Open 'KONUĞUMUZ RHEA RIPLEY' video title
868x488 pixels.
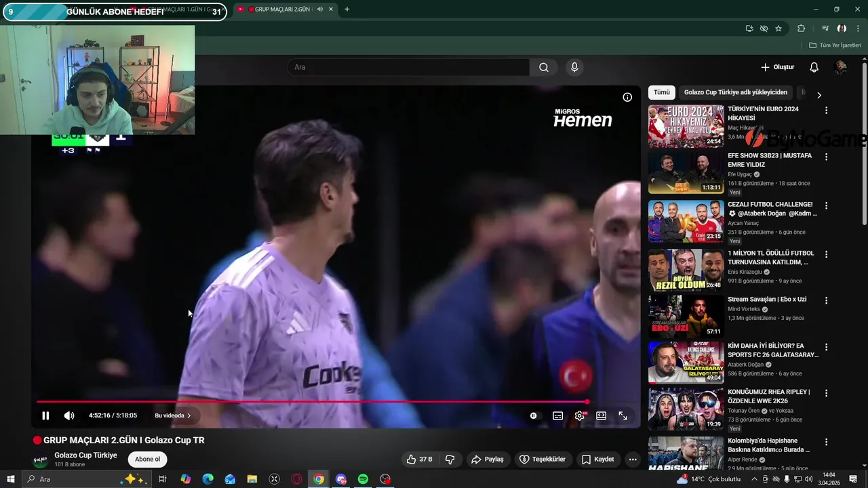click(x=768, y=396)
